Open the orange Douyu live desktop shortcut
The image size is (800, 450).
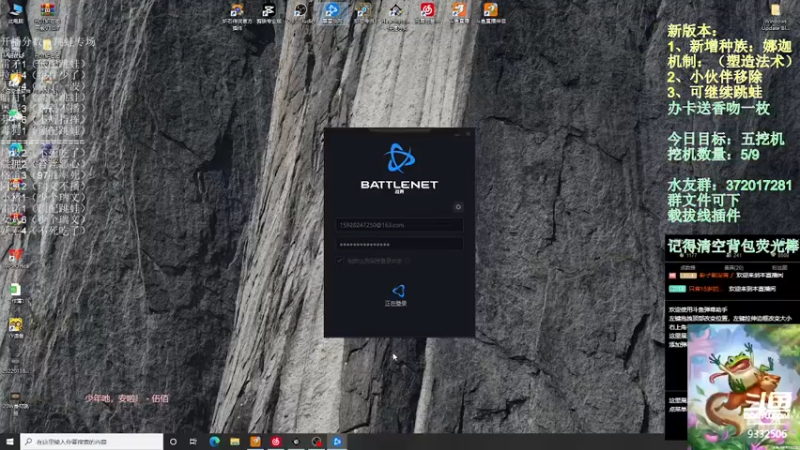459,13
